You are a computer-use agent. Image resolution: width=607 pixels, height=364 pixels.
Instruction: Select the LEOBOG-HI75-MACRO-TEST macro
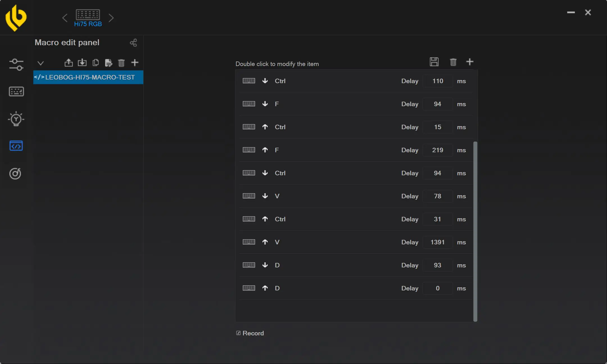(x=88, y=77)
